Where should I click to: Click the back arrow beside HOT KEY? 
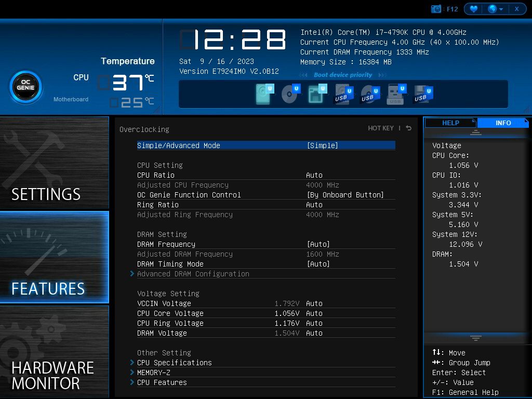(x=409, y=128)
